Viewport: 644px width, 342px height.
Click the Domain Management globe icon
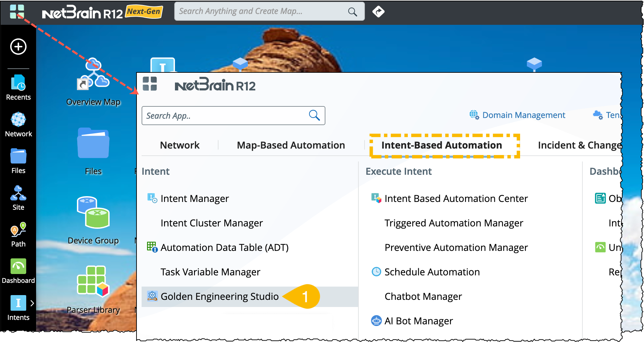tap(474, 115)
